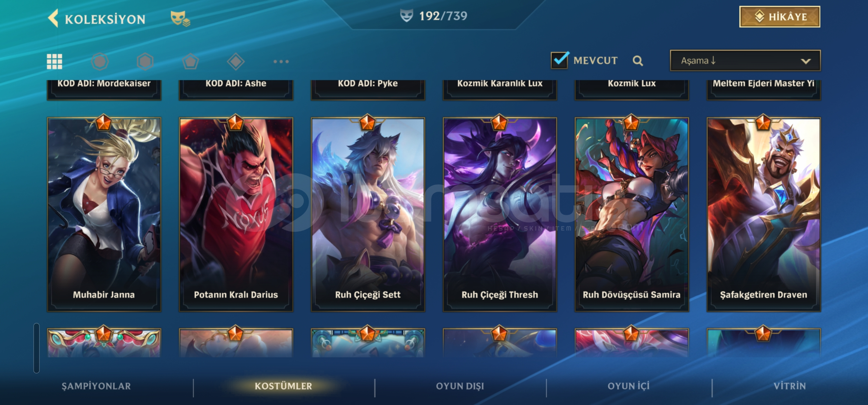The width and height of the screenshot is (868, 405).
Task: Open the Oyun İçi tab
Action: click(629, 386)
